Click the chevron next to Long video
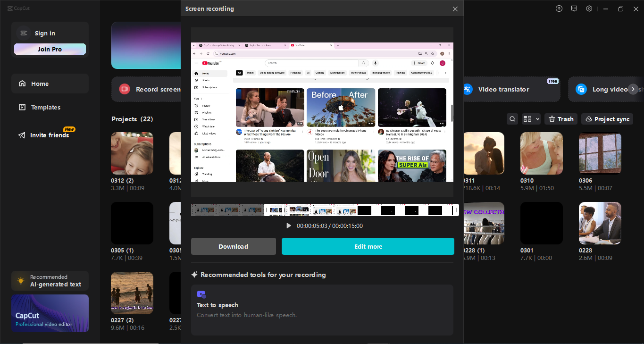 [x=633, y=89]
